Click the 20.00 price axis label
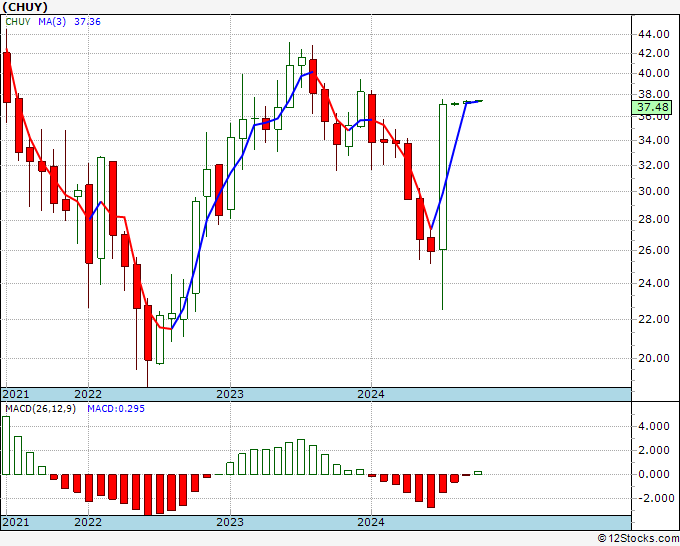 pos(653,358)
